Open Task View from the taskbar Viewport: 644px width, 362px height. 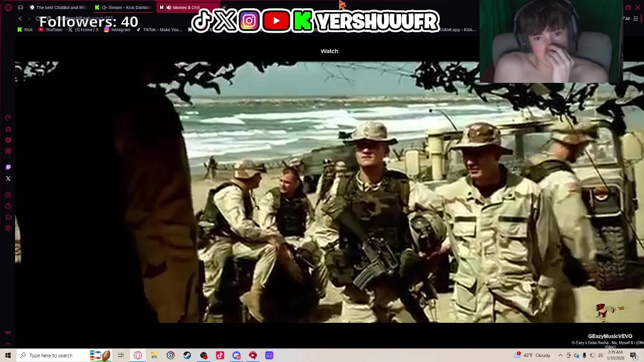coord(121,355)
